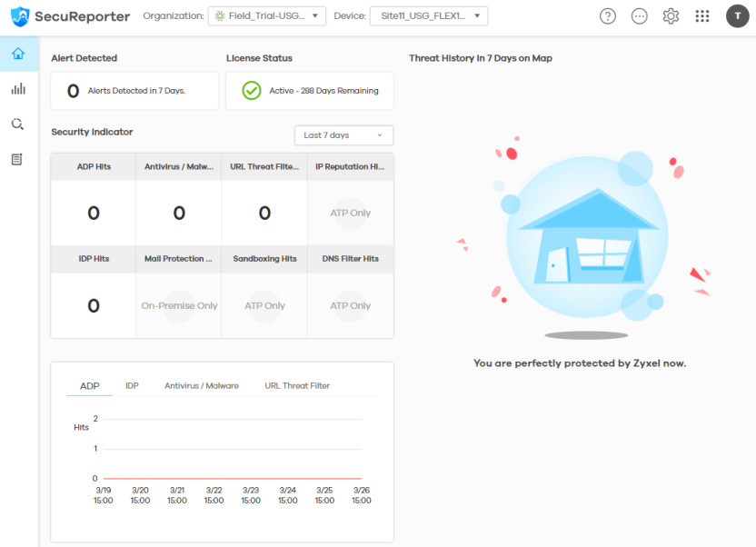
Task: Expand the Organization dropdown
Action: coord(266,16)
